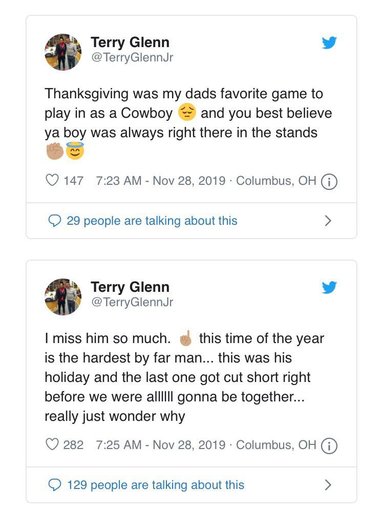Open '29 people are talking about this' link
Image resolution: width=384 pixels, height=512 pixels.
click(152, 221)
